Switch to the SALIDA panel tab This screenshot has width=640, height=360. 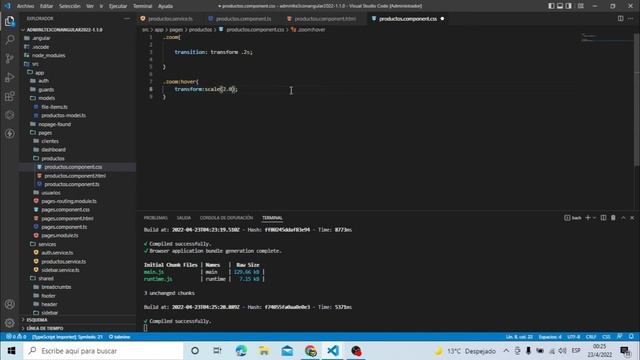184,218
